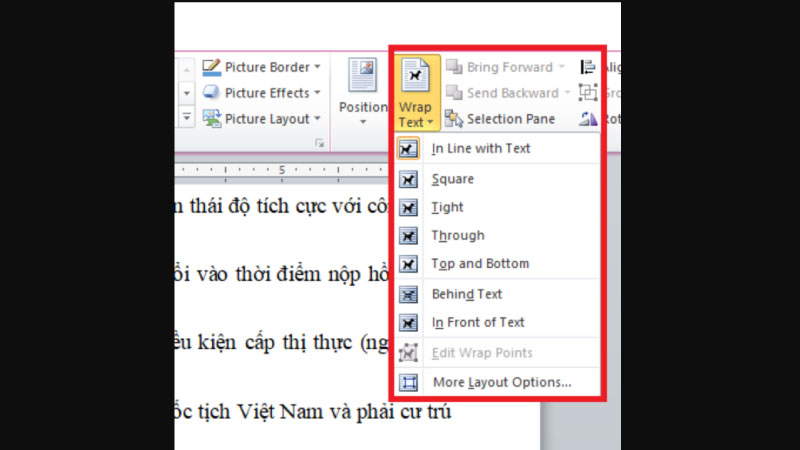
Task: Choose the Tight wrapping icon
Action: [x=409, y=208]
